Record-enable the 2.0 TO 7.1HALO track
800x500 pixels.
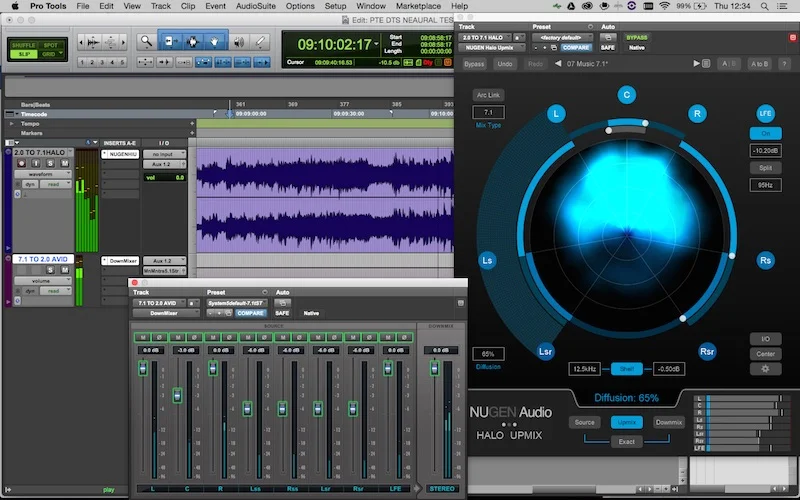21,163
